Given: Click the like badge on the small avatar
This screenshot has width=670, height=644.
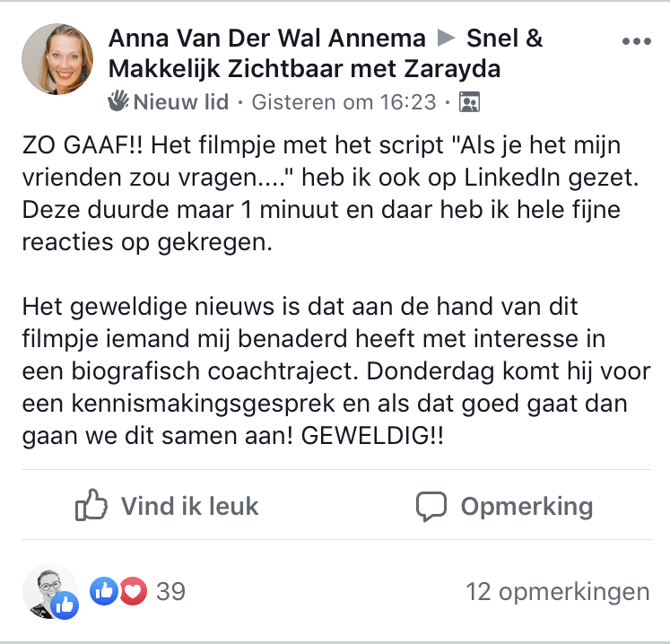Looking at the screenshot, I should (65, 605).
